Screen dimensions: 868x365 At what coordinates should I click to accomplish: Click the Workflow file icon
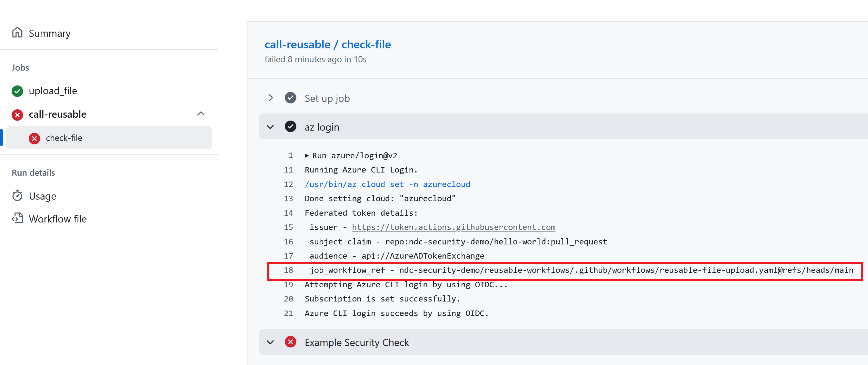(x=17, y=218)
